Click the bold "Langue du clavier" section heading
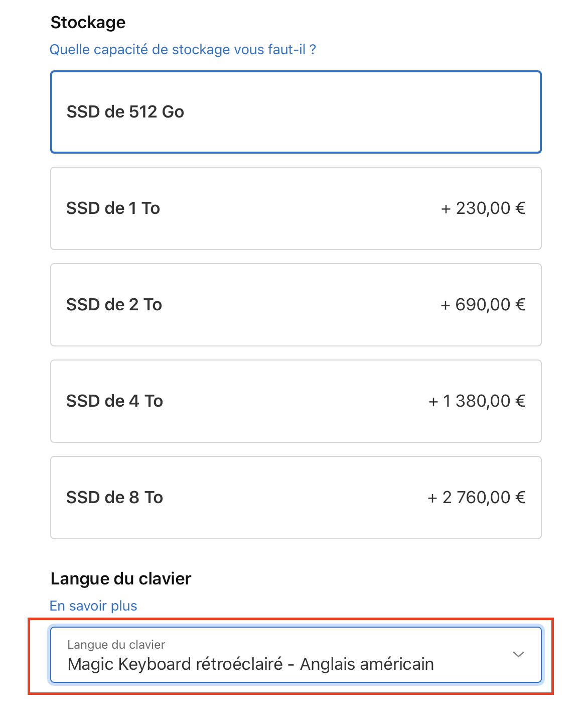 coord(121,579)
